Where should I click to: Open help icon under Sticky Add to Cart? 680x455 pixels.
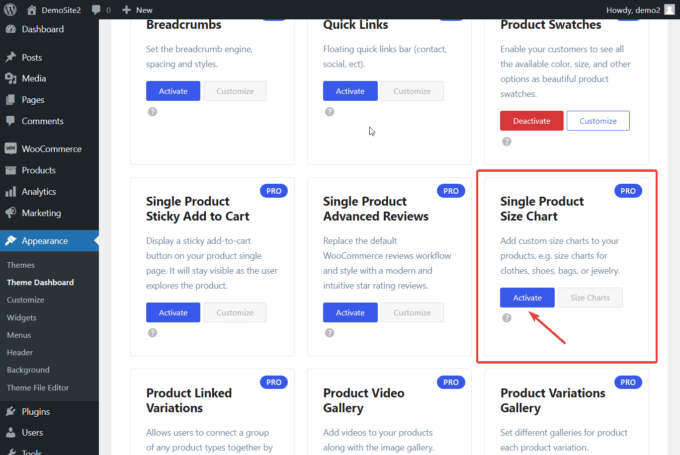coord(152,333)
